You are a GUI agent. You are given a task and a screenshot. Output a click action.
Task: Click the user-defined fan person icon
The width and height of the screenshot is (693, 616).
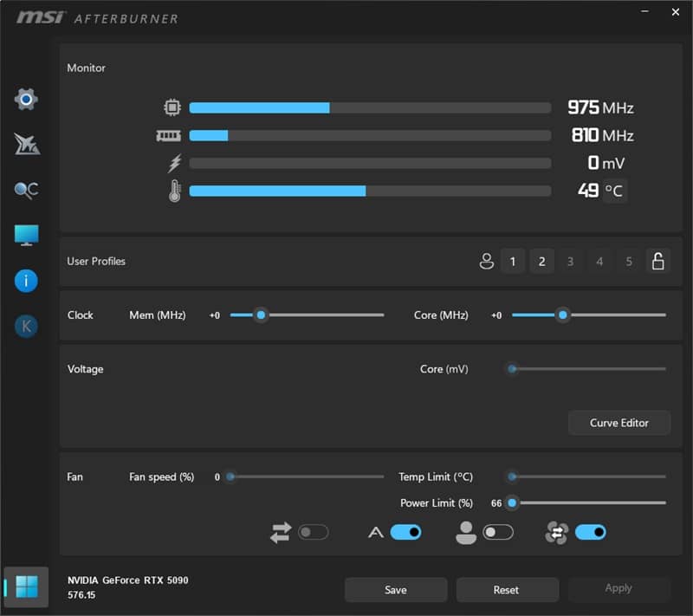click(466, 533)
